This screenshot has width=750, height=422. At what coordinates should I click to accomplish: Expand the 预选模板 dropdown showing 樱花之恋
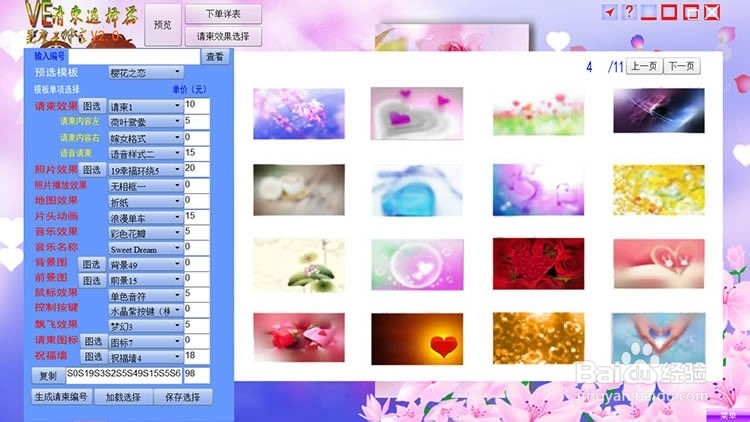pos(145,73)
